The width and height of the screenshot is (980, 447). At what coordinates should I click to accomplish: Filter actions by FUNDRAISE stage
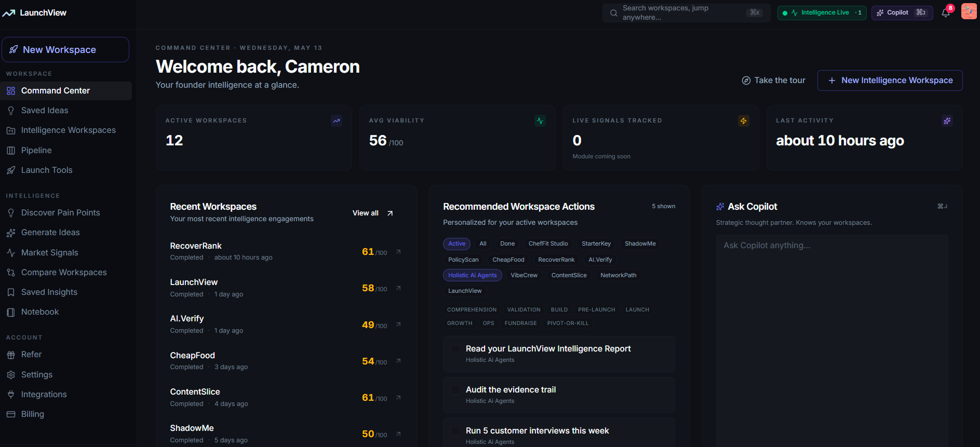coord(520,323)
